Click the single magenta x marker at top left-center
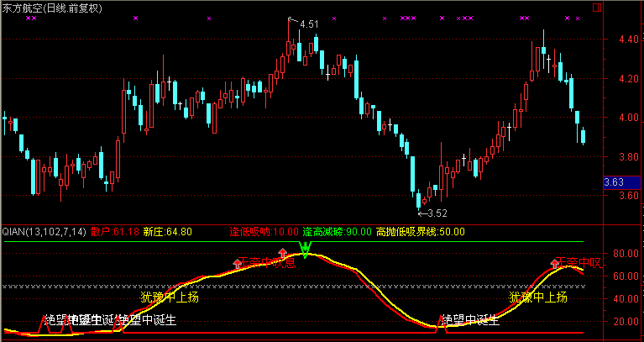 [x=136, y=18]
